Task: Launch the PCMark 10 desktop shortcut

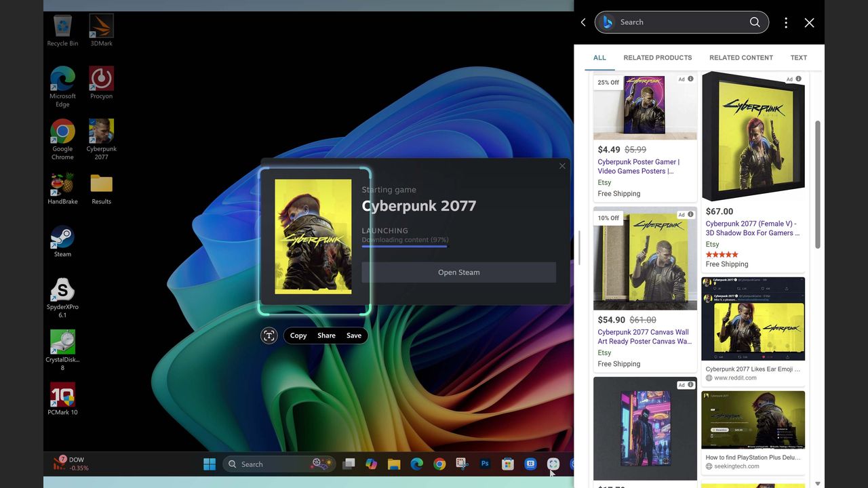Action: click(62, 399)
